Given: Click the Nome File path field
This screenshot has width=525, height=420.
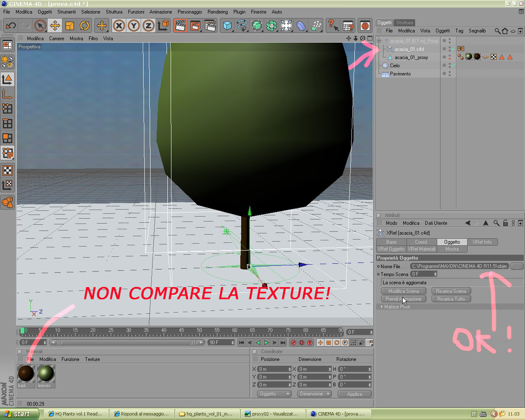Looking at the screenshot, I should pos(459,266).
